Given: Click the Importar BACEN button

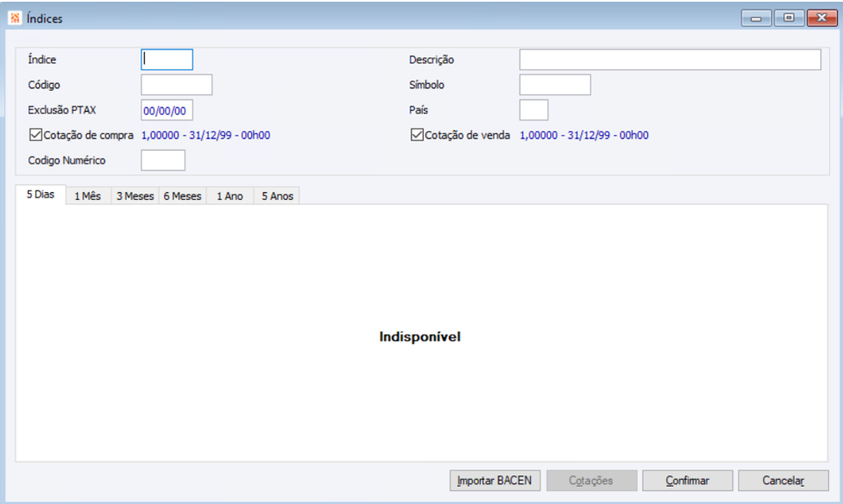Looking at the screenshot, I should (x=495, y=481).
